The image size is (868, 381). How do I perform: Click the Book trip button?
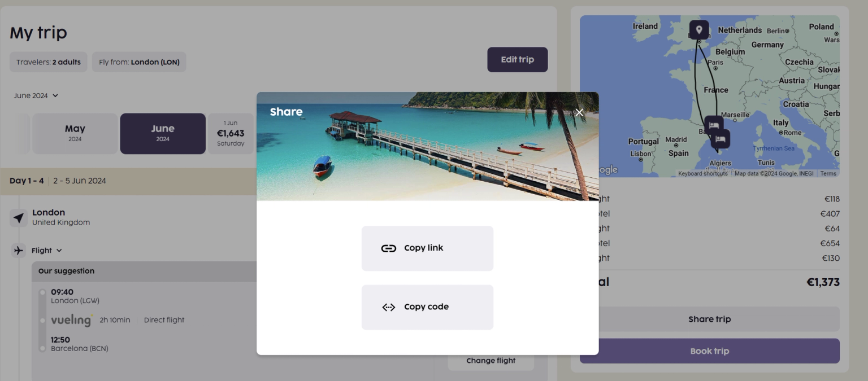(x=709, y=351)
